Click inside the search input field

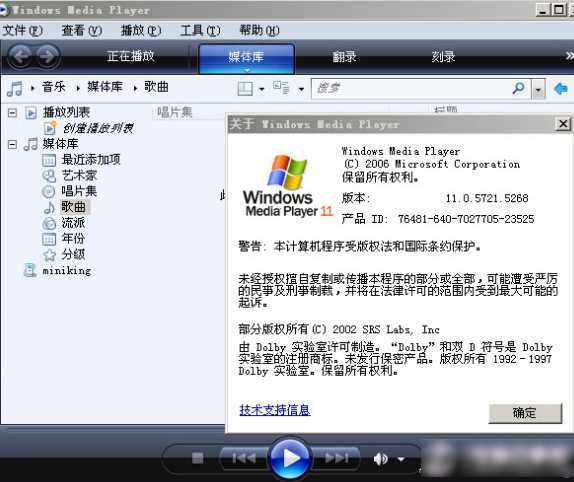click(x=411, y=88)
